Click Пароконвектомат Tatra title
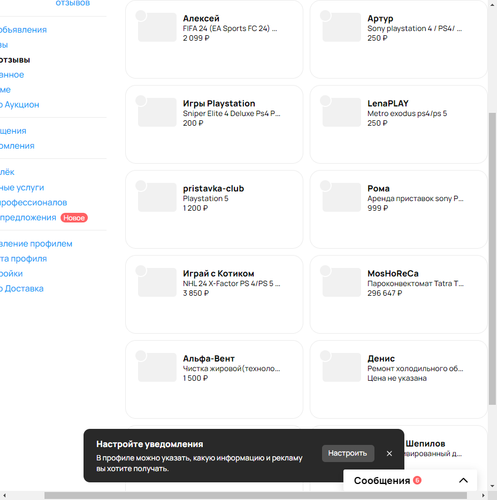 pos(415,283)
